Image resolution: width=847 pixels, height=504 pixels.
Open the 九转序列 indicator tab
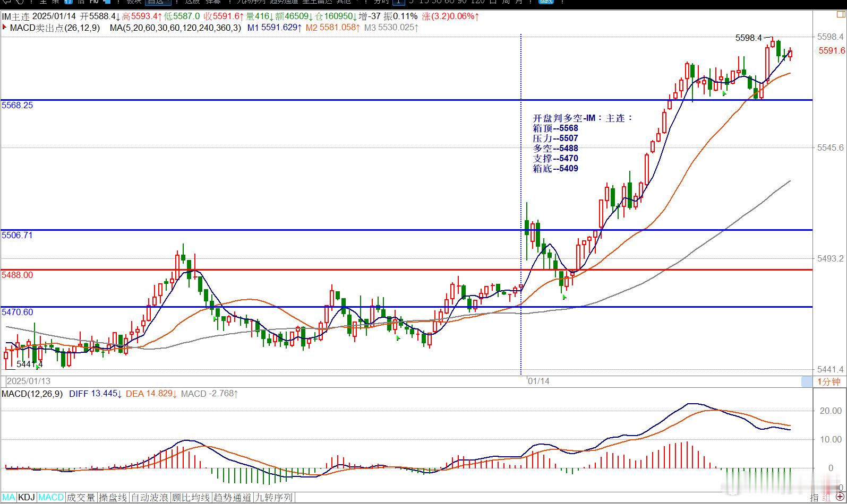(274, 498)
